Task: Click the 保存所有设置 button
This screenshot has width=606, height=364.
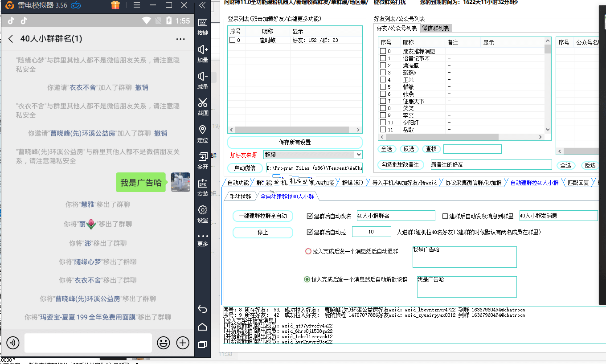Action: tap(295, 142)
